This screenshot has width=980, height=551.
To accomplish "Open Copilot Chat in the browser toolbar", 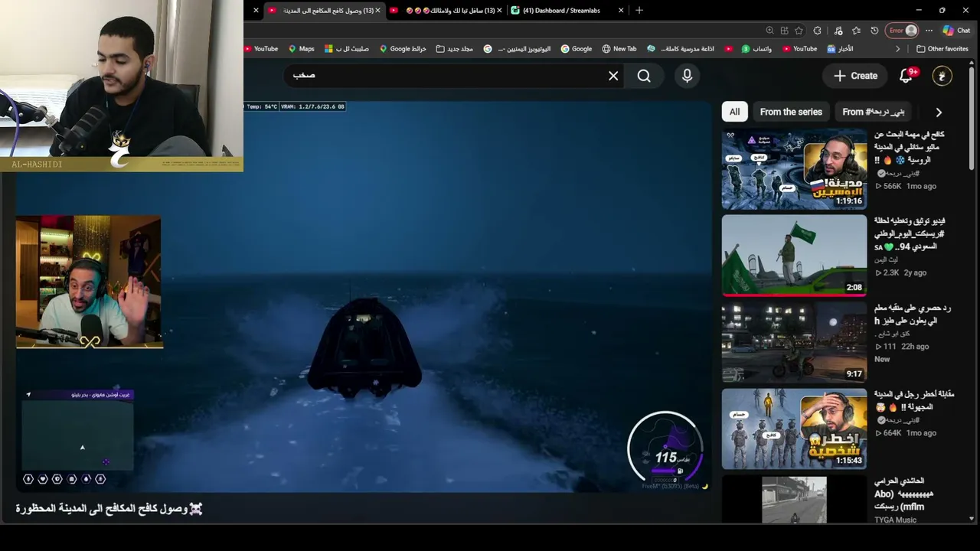I will [x=957, y=31].
